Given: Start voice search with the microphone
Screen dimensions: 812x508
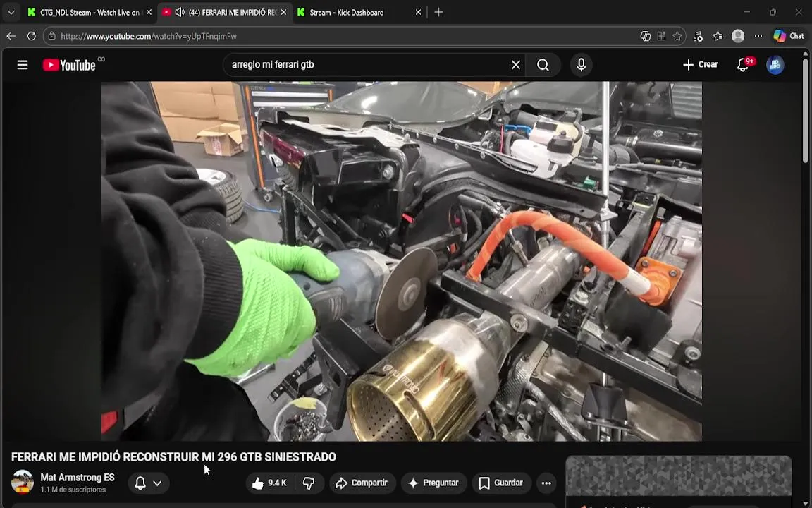Looking at the screenshot, I should tap(581, 65).
